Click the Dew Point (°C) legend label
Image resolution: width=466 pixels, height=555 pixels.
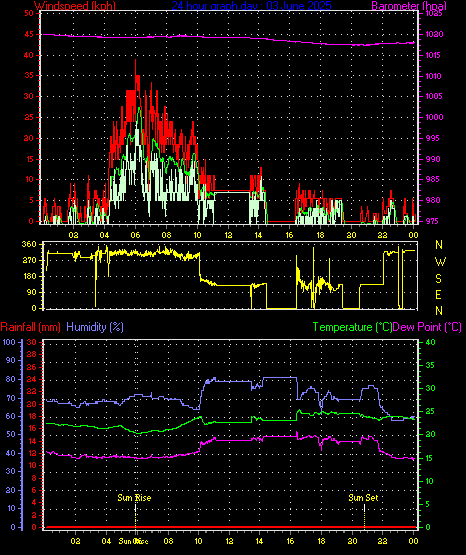point(427,327)
